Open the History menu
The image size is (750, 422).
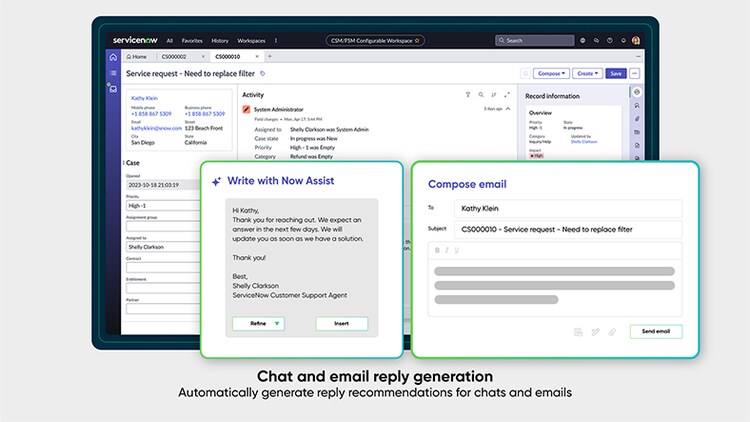pyautogui.click(x=220, y=41)
